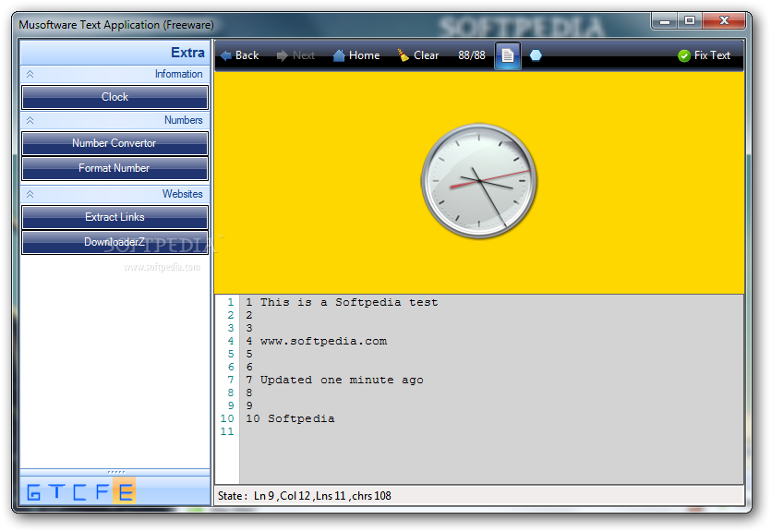This screenshot has height=532, width=771.
Task: Run the Extract Links tool
Action: (114, 217)
